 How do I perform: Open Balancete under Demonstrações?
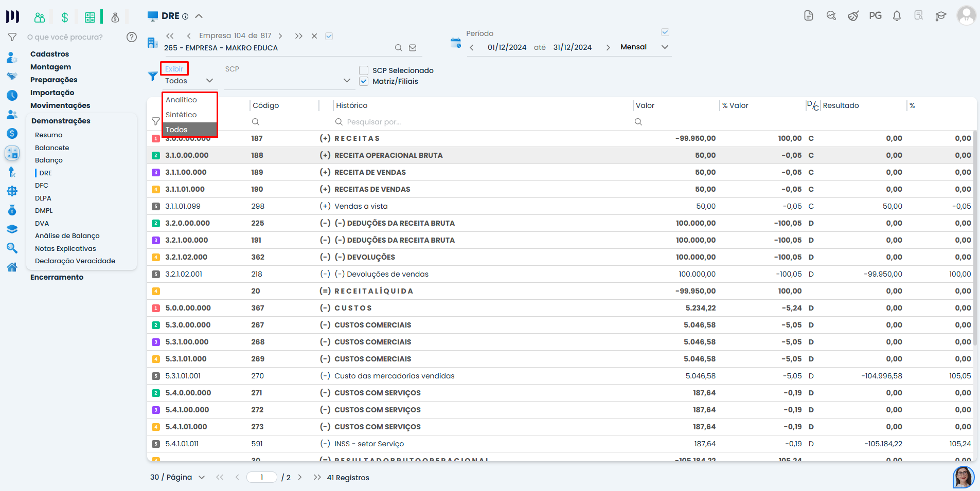tap(52, 148)
